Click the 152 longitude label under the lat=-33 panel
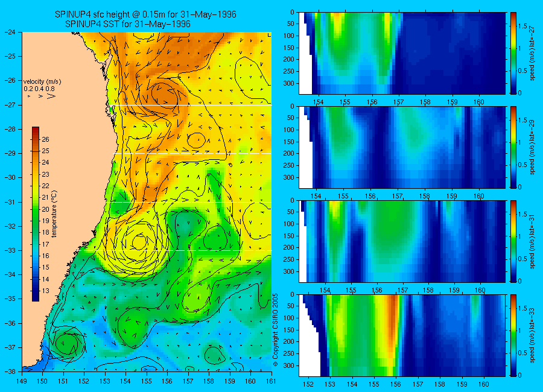The image size is (543, 392). coord(308,384)
